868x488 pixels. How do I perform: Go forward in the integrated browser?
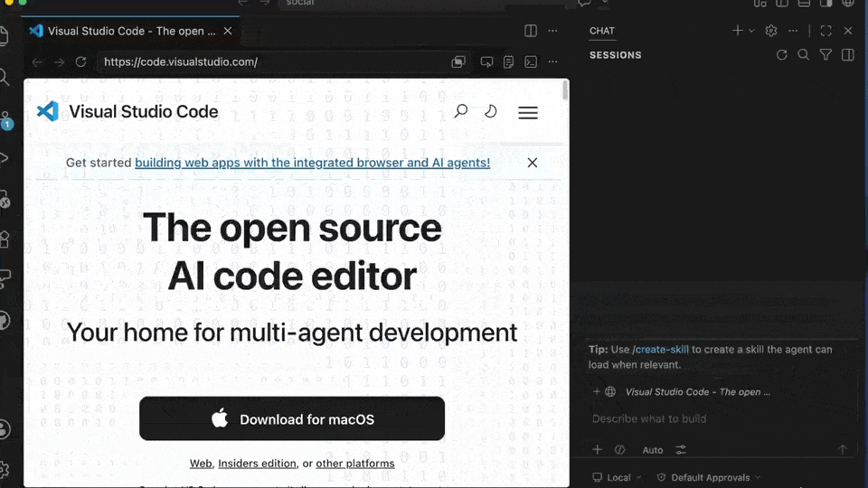(x=60, y=62)
